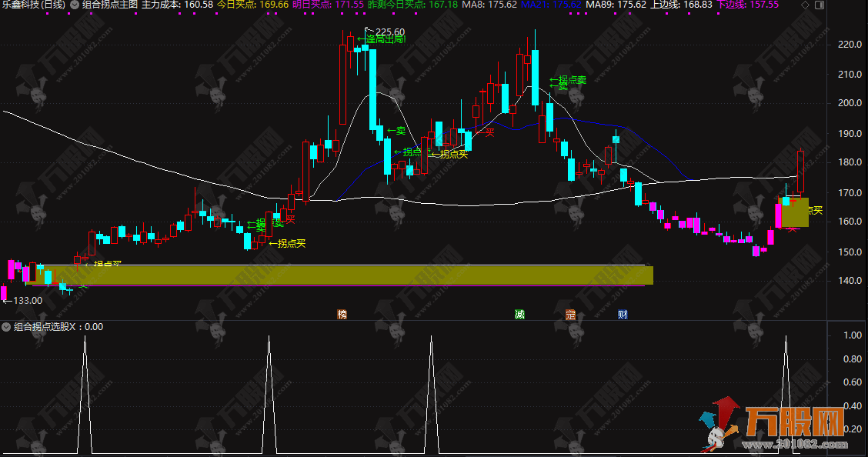Click the 榜 event marker icon
This screenshot has width=868, height=457.
342,314
